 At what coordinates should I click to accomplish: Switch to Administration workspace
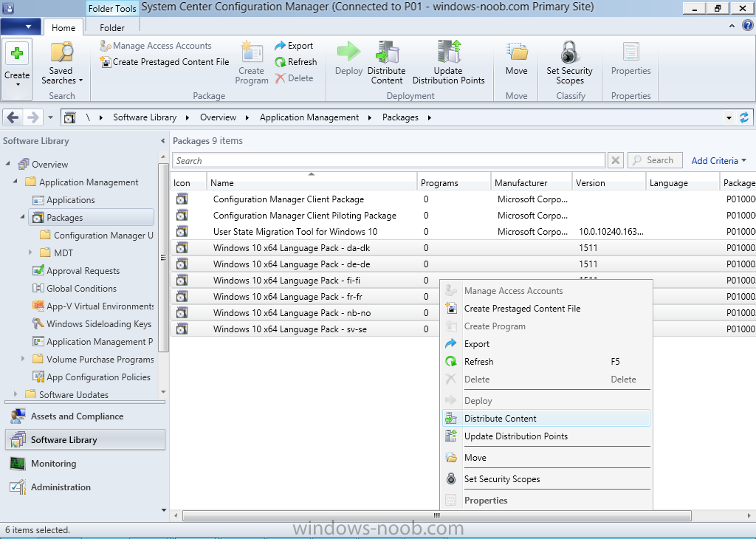[85, 487]
